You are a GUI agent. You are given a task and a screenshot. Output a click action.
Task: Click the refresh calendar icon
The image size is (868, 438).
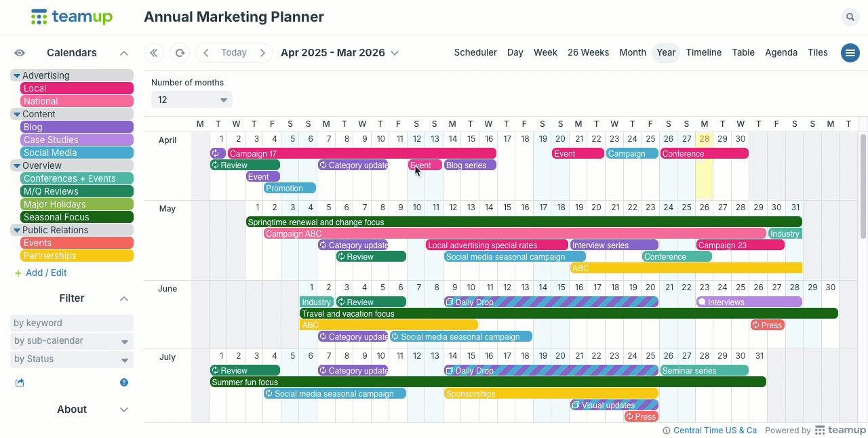179,53
